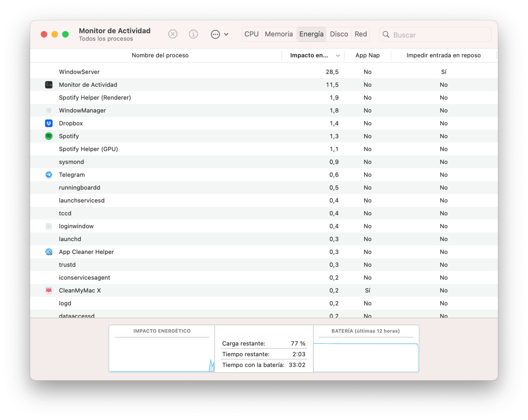The image size is (528, 420).
Task: Click the 28,5 energy impact value
Action: [332, 72]
